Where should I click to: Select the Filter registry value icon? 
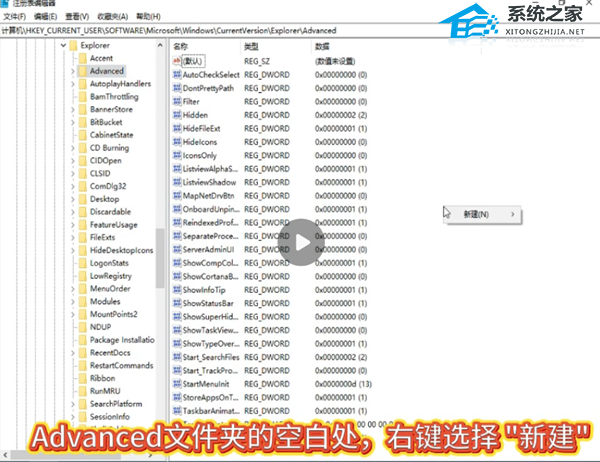[x=177, y=101]
